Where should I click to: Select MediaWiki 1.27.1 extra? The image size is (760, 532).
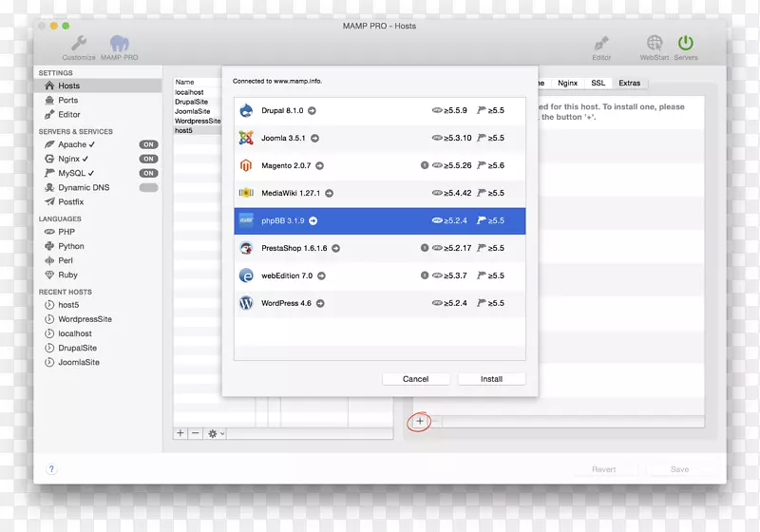coord(379,193)
